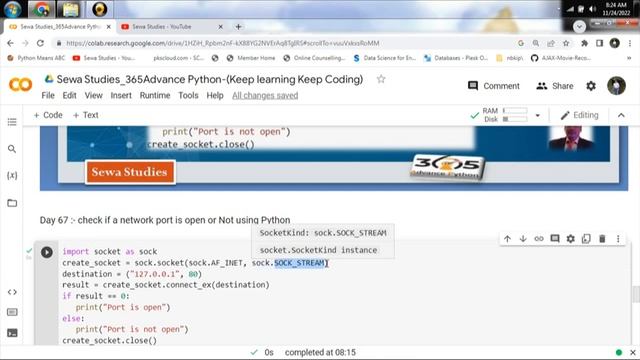The height and width of the screenshot is (360, 640).
Task: Go back in browser history
Action: 11,43
